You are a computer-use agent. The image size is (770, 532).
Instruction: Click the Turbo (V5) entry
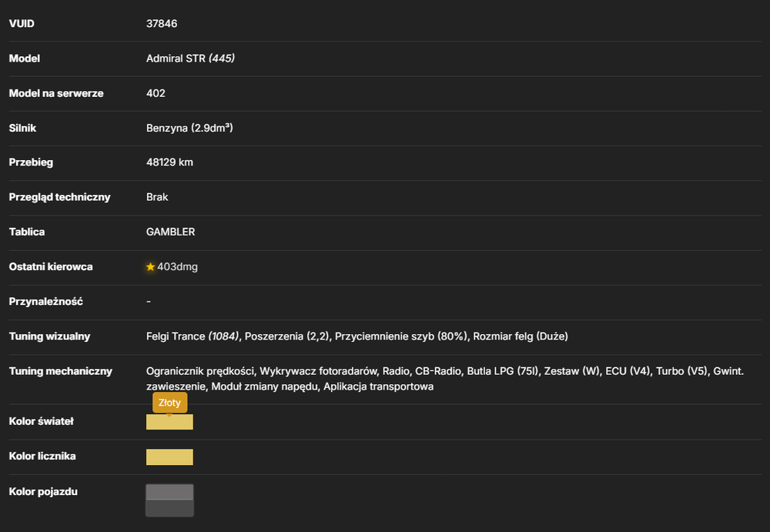coord(681,371)
